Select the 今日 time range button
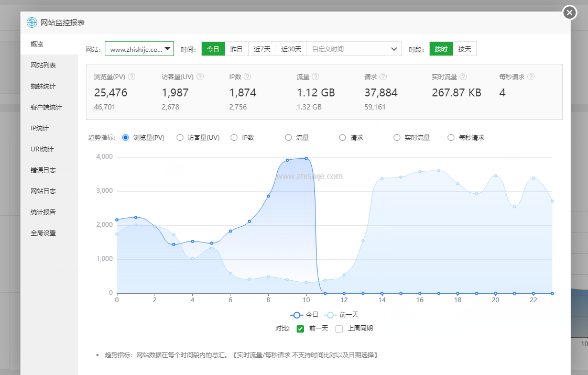Screen dimensions: 588x375 point(213,49)
